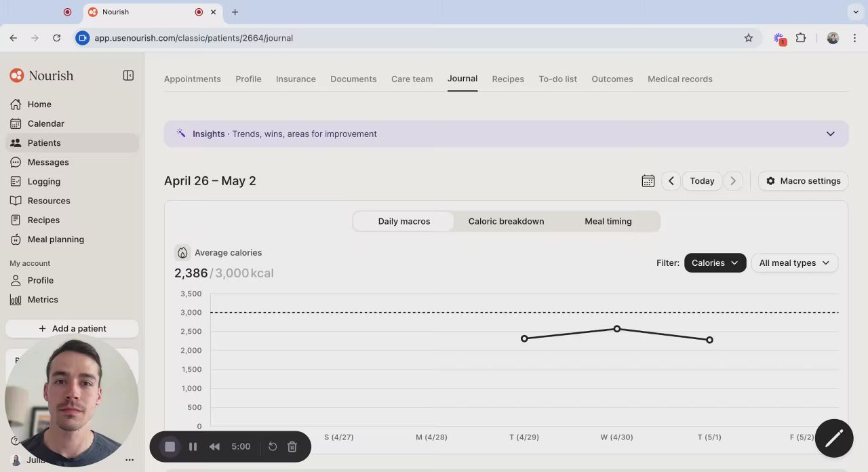Open the calendar date picker icon
This screenshot has width=868, height=472.
pos(648,181)
